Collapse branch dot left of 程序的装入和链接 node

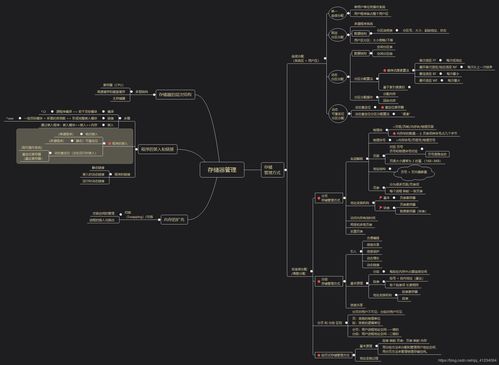(137, 149)
